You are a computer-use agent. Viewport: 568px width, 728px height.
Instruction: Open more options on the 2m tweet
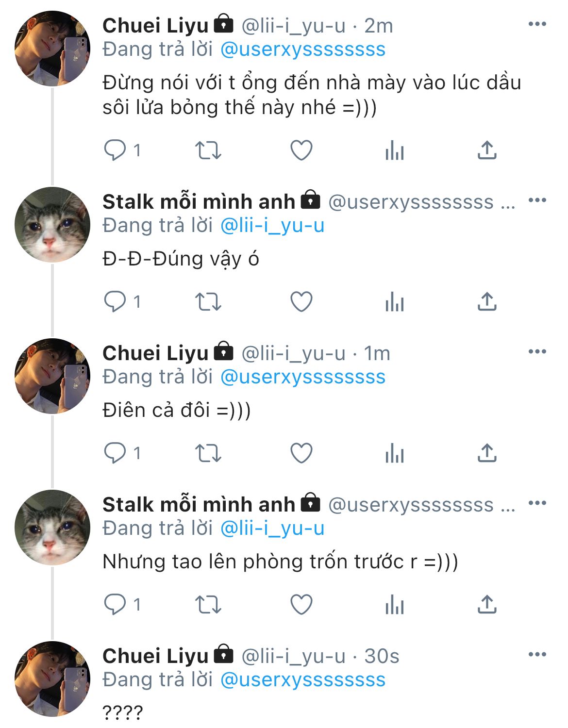[537, 25]
